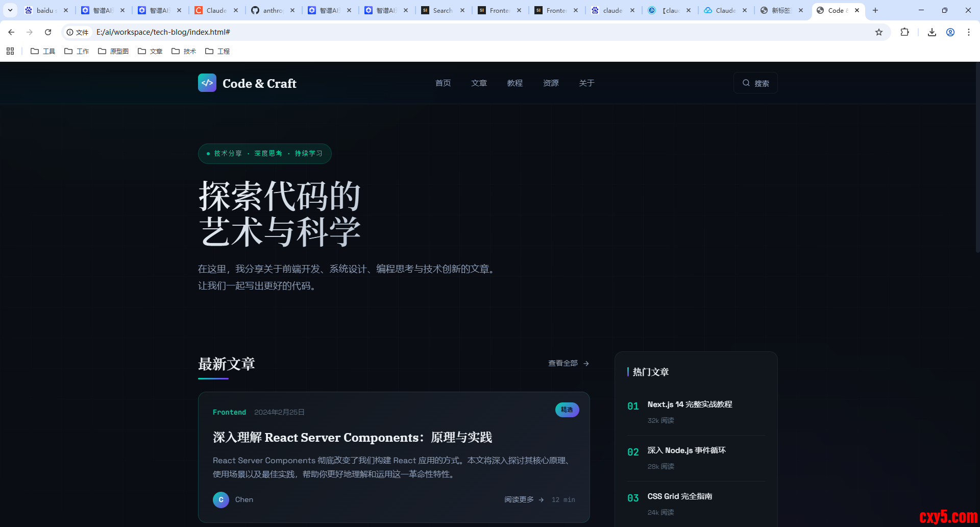Open React Server Components article title
Viewport: 980px width, 527px height.
tap(352, 437)
